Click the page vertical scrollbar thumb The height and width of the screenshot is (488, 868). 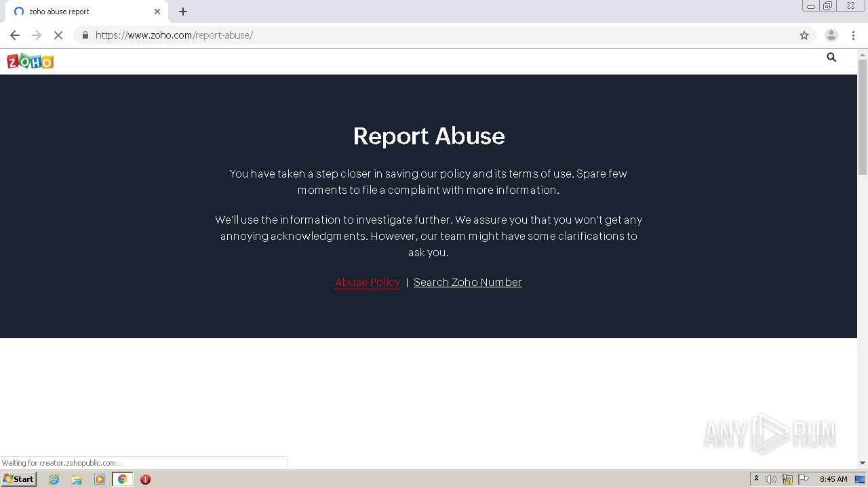pos(863,117)
